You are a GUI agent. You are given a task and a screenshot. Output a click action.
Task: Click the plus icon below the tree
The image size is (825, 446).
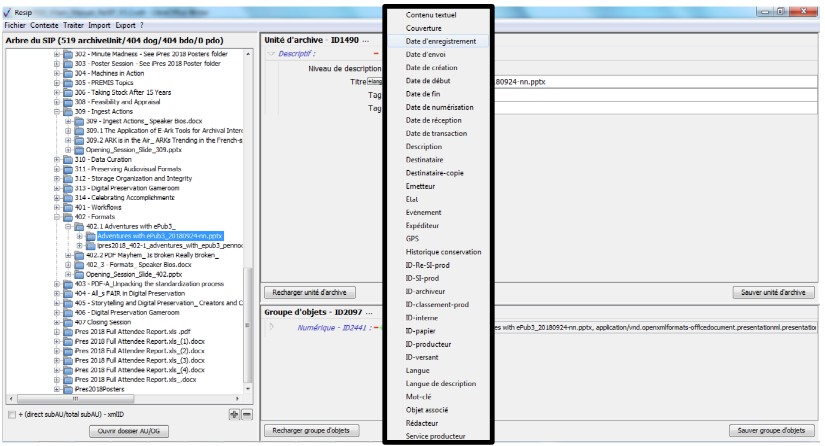[x=234, y=414]
